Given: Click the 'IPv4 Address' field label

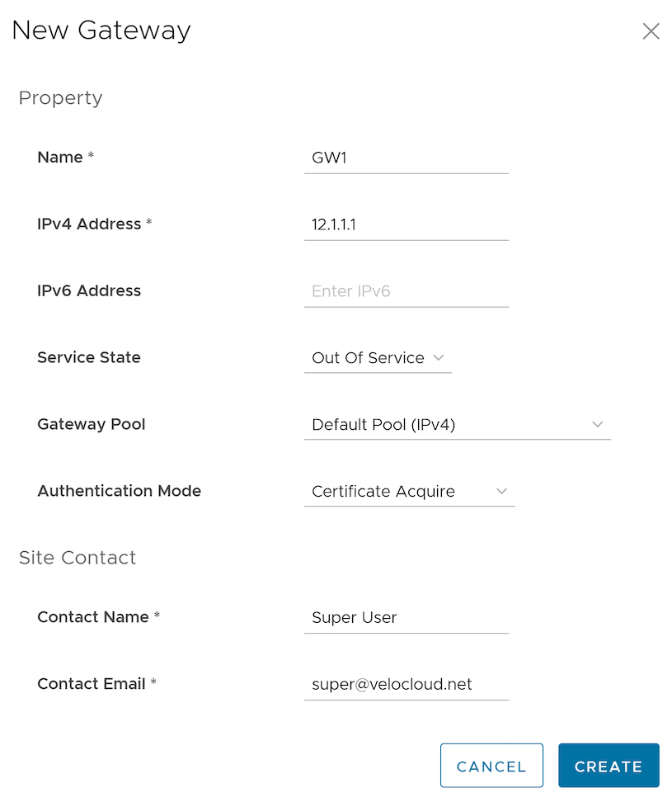Looking at the screenshot, I should click(89, 224).
